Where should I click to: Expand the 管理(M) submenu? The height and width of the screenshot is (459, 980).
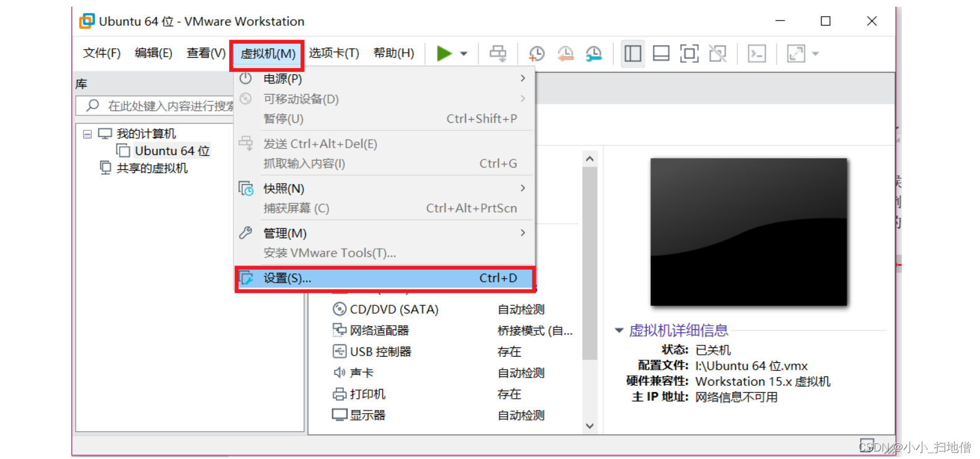[x=384, y=233]
